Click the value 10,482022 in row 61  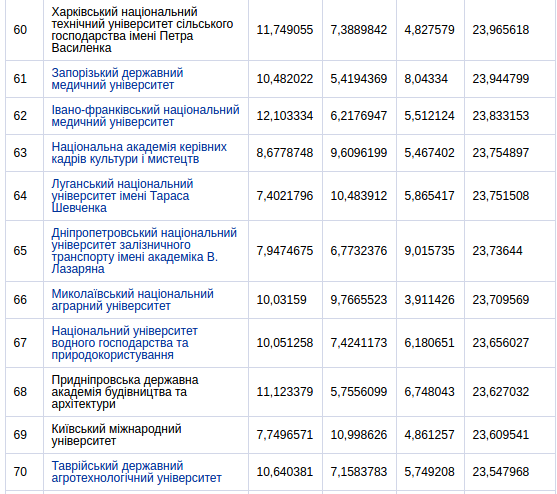(x=285, y=79)
